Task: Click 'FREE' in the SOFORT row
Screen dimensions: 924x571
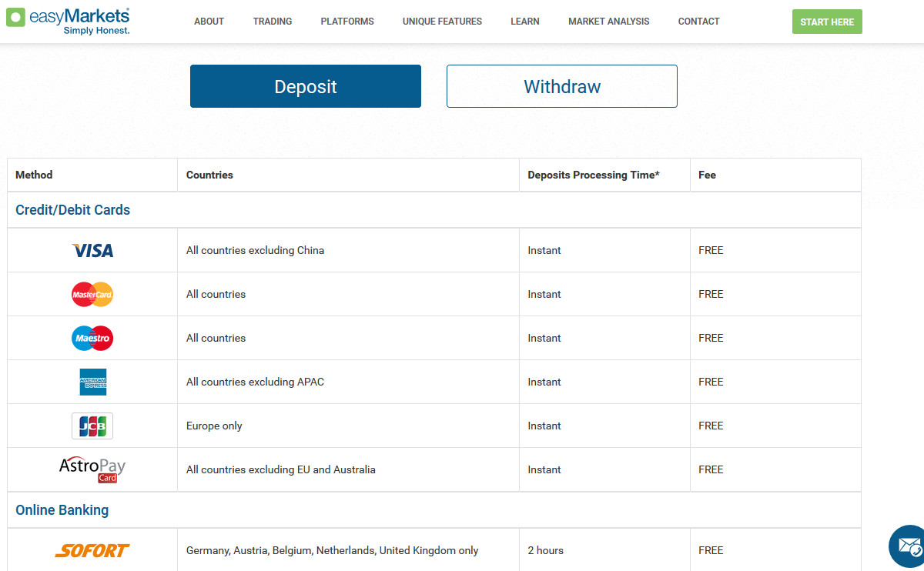Action: coord(711,550)
